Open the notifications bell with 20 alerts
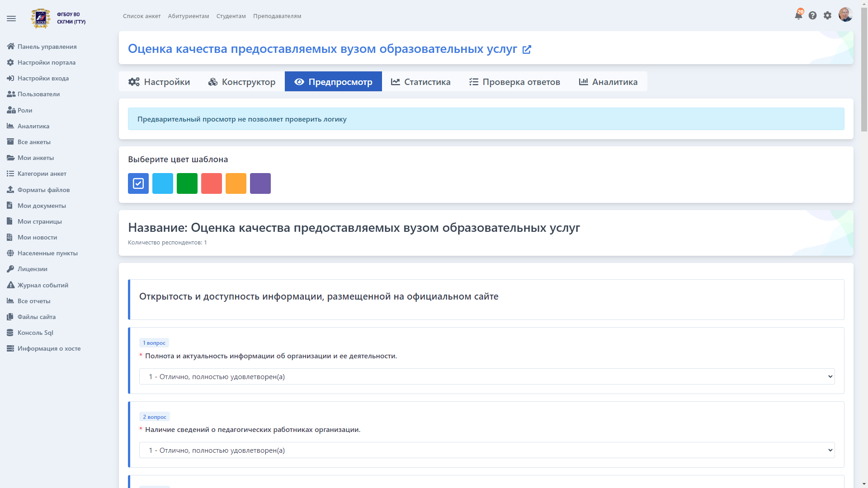Viewport: 868px width, 488px height. (798, 15)
